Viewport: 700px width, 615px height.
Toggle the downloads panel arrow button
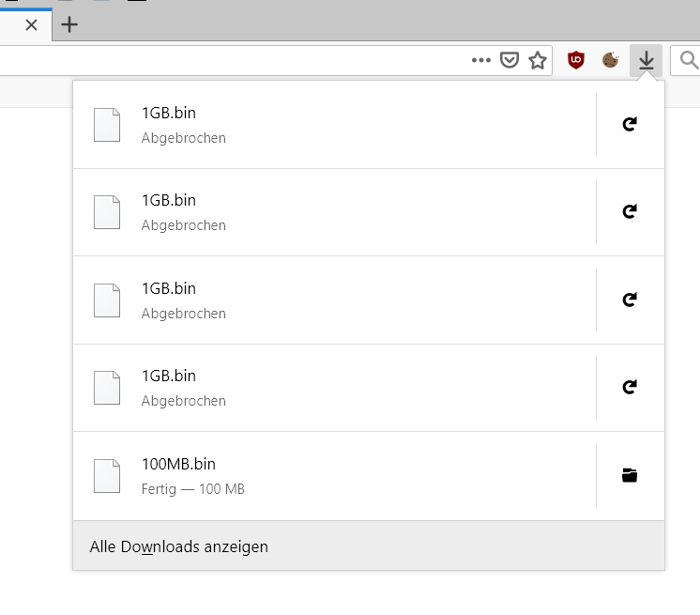646,61
